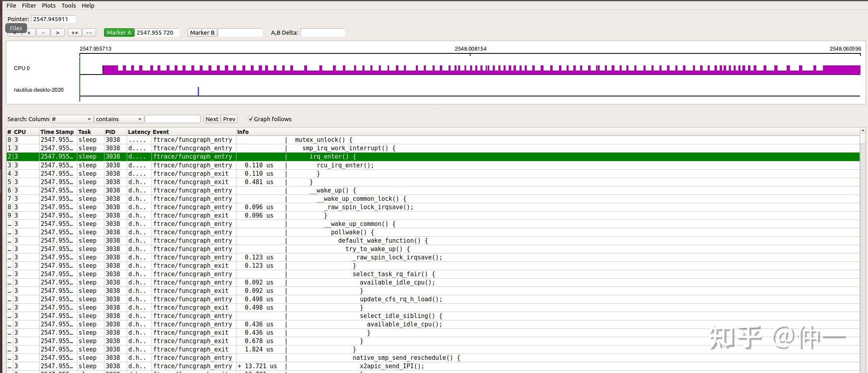Select the Marker B button
This screenshot has width=868, height=373.
click(202, 33)
